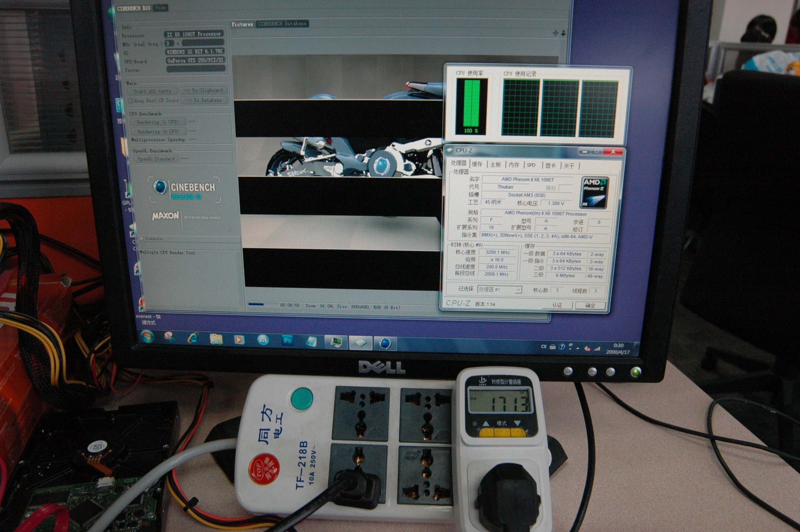Image resolution: width=800 pixels, height=532 pixels.
Task: Switch to the SPD tab in CPU-Z
Action: tap(531, 165)
